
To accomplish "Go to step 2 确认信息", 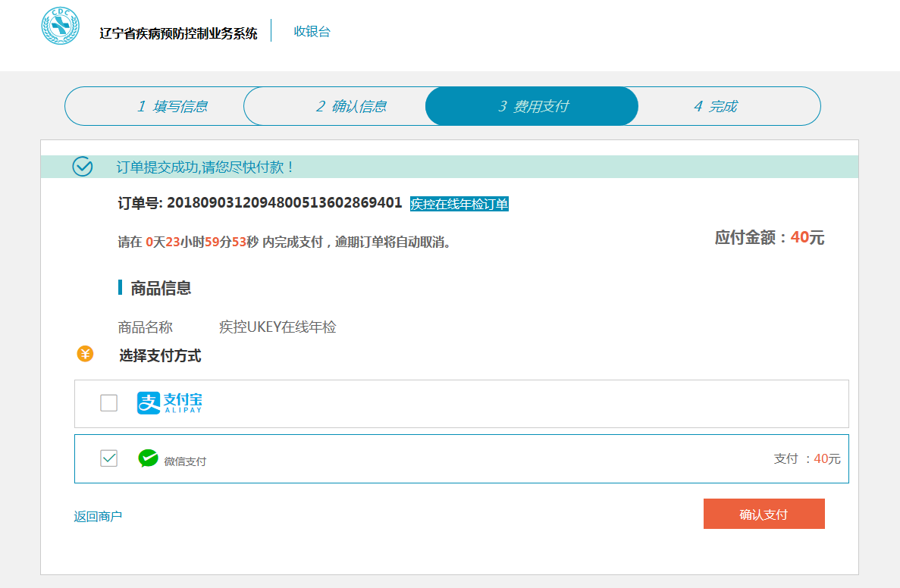I will pos(351,106).
